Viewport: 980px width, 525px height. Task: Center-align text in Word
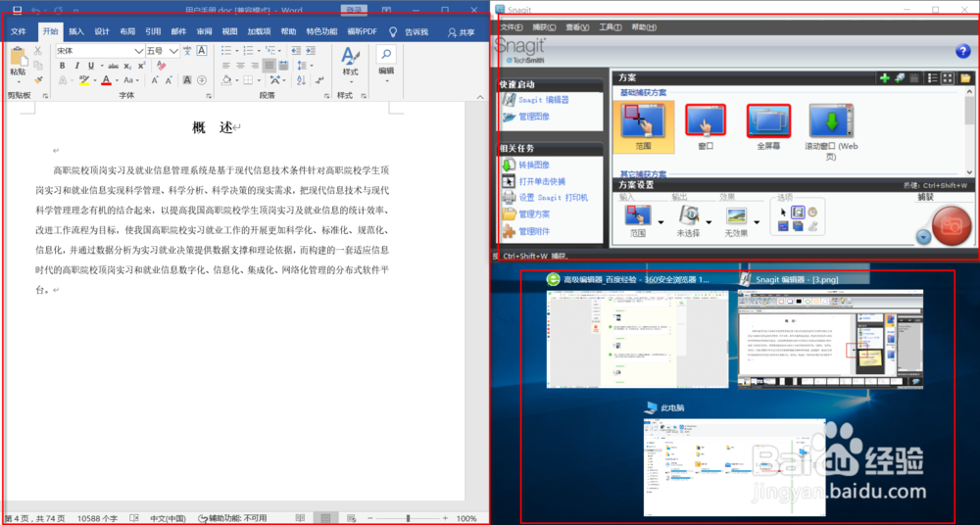click(x=240, y=66)
